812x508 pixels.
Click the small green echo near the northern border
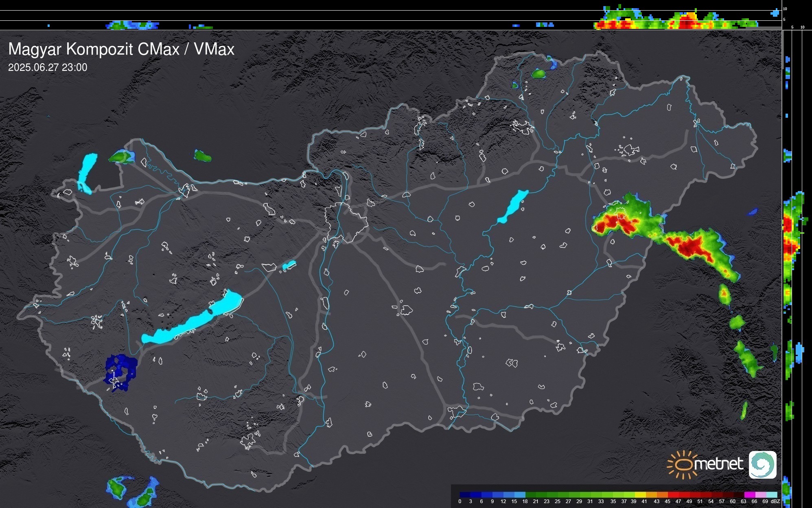(538, 74)
